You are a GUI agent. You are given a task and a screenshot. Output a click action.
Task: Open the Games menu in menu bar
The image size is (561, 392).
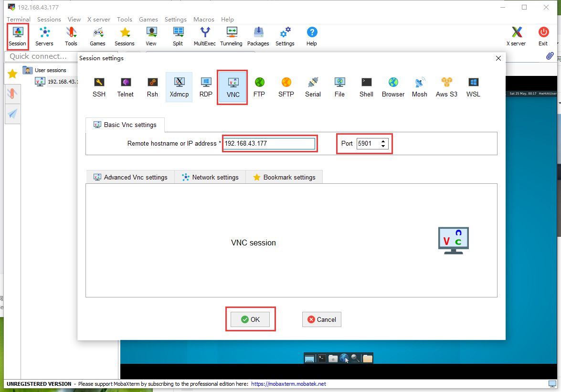point(148,19)
